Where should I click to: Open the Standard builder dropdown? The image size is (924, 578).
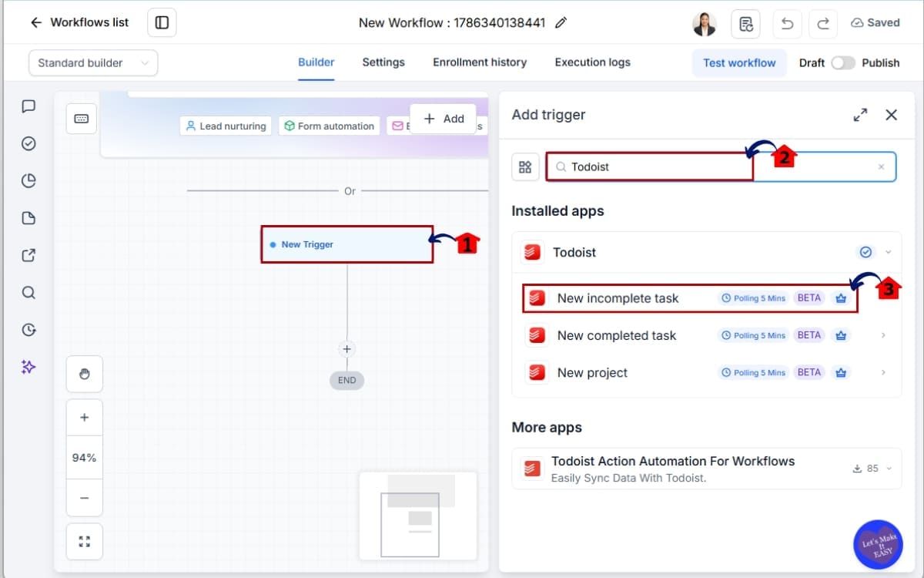pyautogui.click(x=93, y=63)
